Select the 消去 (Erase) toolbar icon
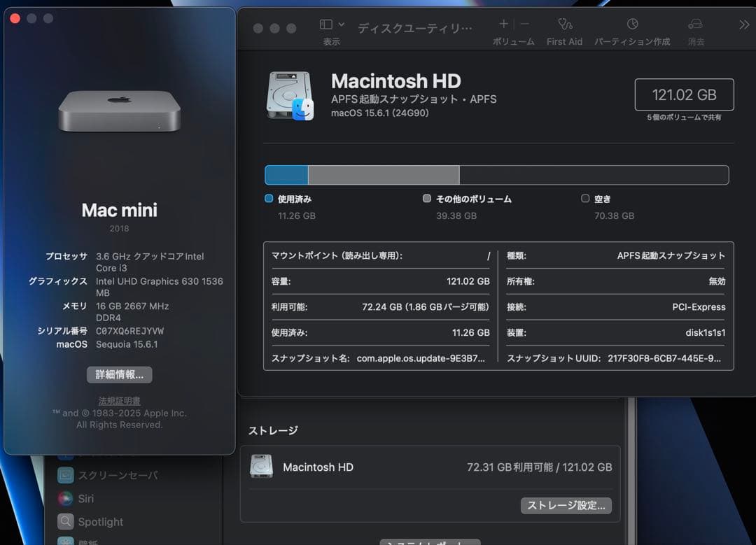 point(695,28)
